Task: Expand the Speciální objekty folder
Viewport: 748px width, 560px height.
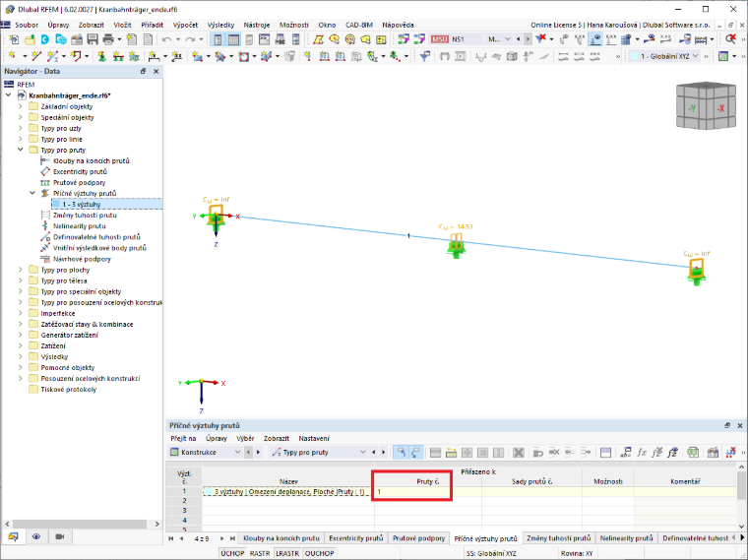Action: pyautogui.click(x=20, y=117)
